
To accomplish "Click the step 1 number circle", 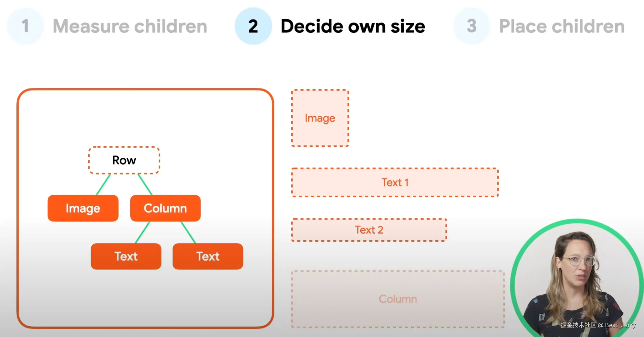I will coord(25,26).
